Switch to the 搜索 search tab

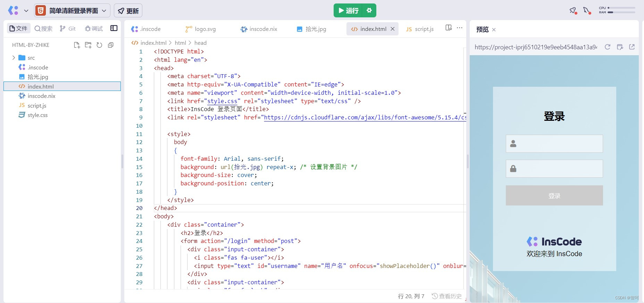pos(43,28)
